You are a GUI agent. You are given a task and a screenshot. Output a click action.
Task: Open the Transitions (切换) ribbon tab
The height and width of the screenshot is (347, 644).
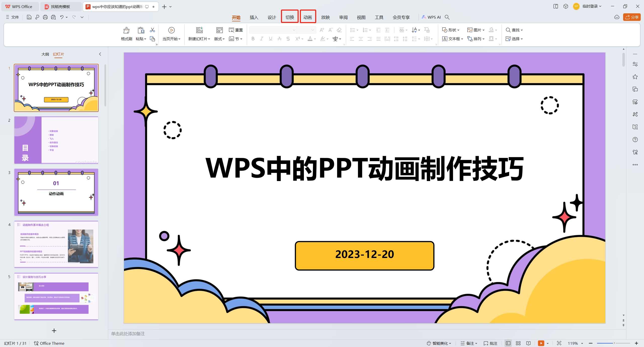[290, 17]
